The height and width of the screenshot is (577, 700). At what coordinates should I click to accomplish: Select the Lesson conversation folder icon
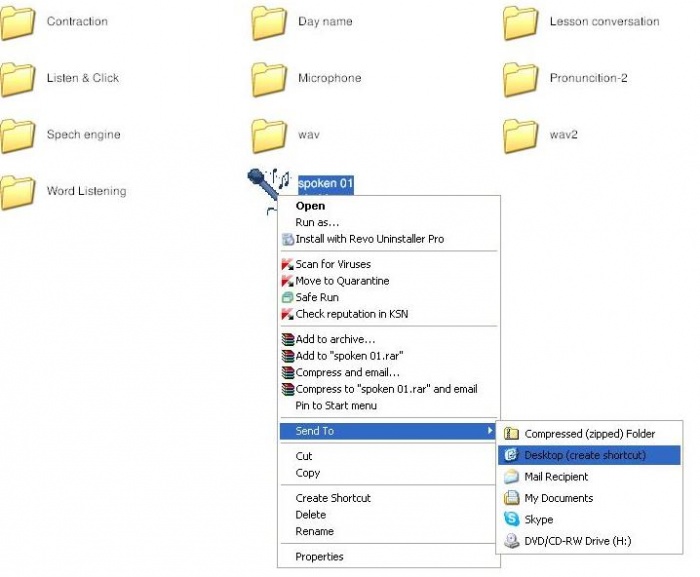point(521,22)
